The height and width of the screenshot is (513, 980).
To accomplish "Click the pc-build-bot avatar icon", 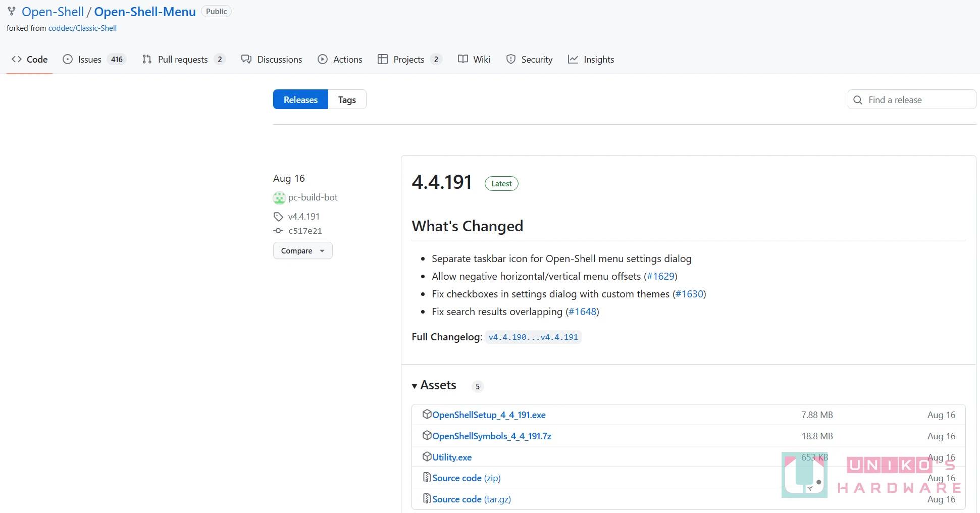I will [279, 198].
